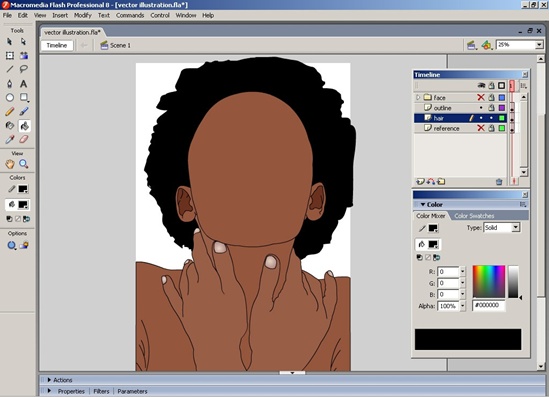
Task: Expand the Actions panel
Action: tap(49, 380)
